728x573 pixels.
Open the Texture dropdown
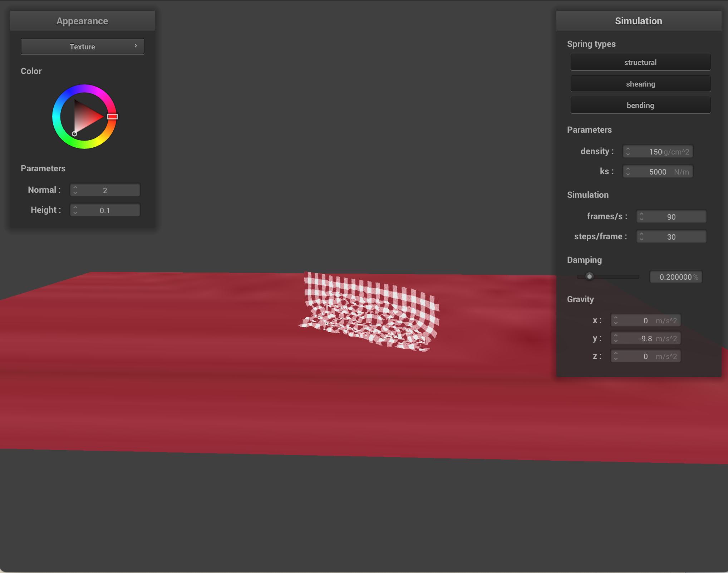83,46
